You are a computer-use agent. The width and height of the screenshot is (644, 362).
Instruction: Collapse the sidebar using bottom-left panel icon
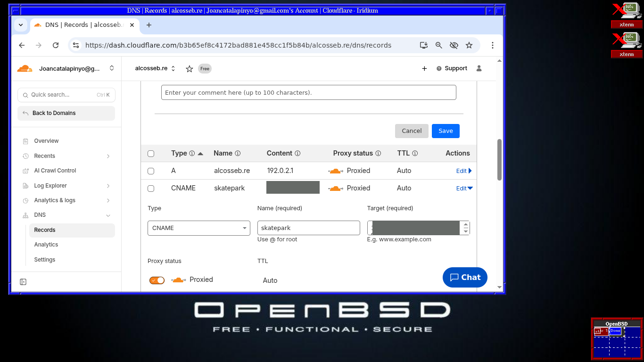(x=23, y=282)
